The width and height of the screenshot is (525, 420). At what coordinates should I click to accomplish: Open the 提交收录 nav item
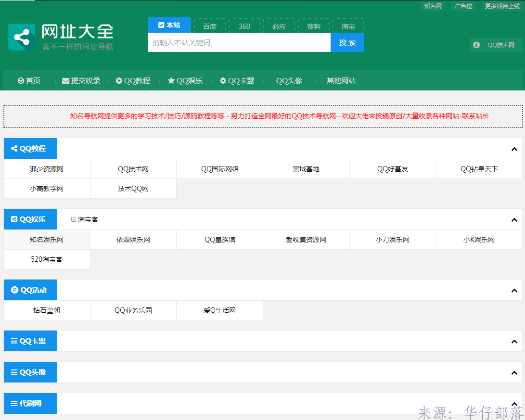(x=81, y=81)
